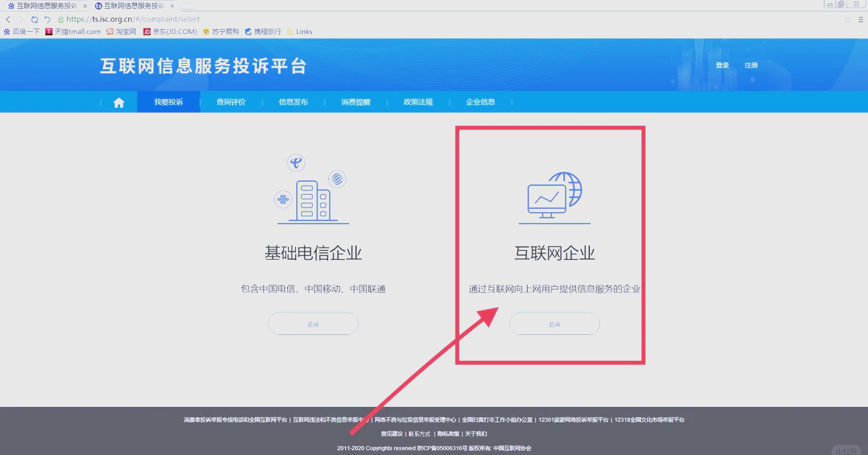The height and width of the screenshot is (455, 868).
Task: Click the browser reload icon
Action: click(35, 20)
